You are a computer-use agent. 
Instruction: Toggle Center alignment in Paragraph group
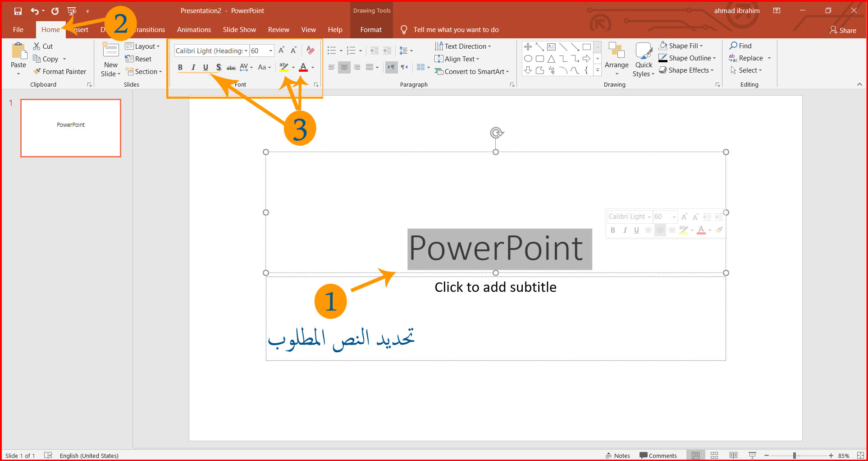(x=344, y=67)
